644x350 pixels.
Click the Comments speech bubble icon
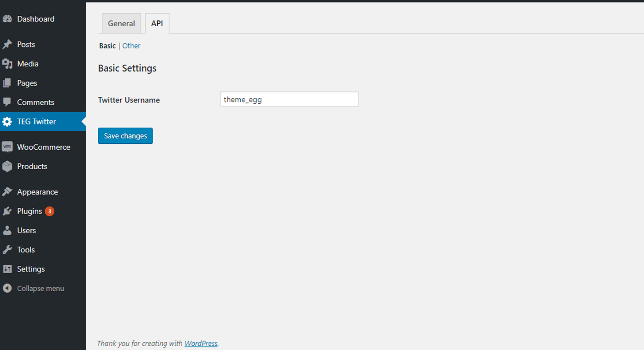coord(7,103)
